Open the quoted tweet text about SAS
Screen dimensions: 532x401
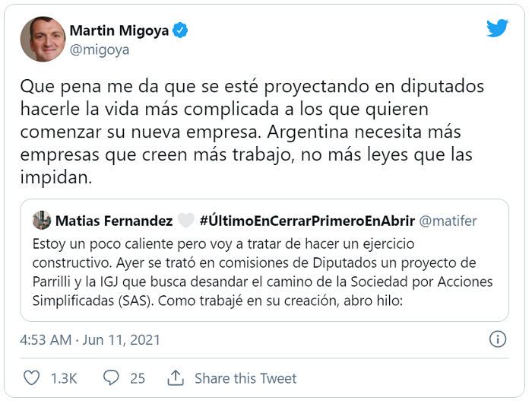click(x=263, y=272)
